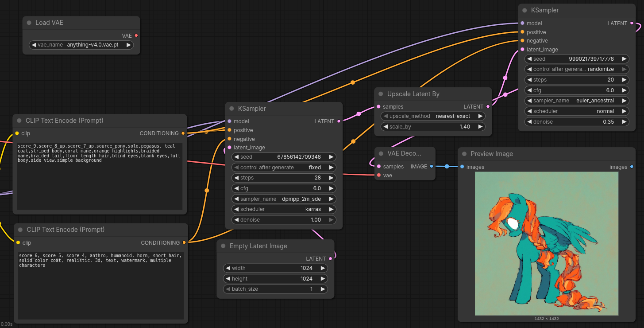Click the IMAGE output port on VAE Decode
Screen dimensions: 644x328
click(x=432, y=166)
